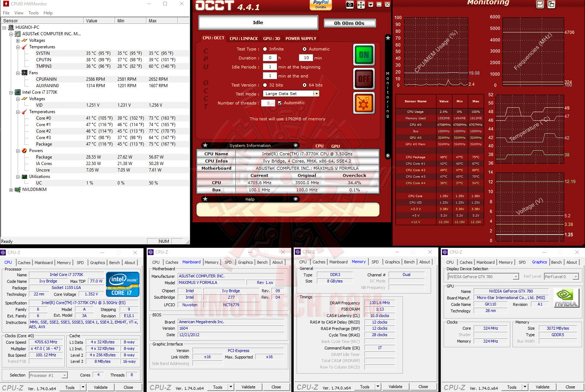The image size is (585, 392).
Task: Click the HWMonitor app icon in the title bar
Action: pyautogui.click(x=6, y=4)
